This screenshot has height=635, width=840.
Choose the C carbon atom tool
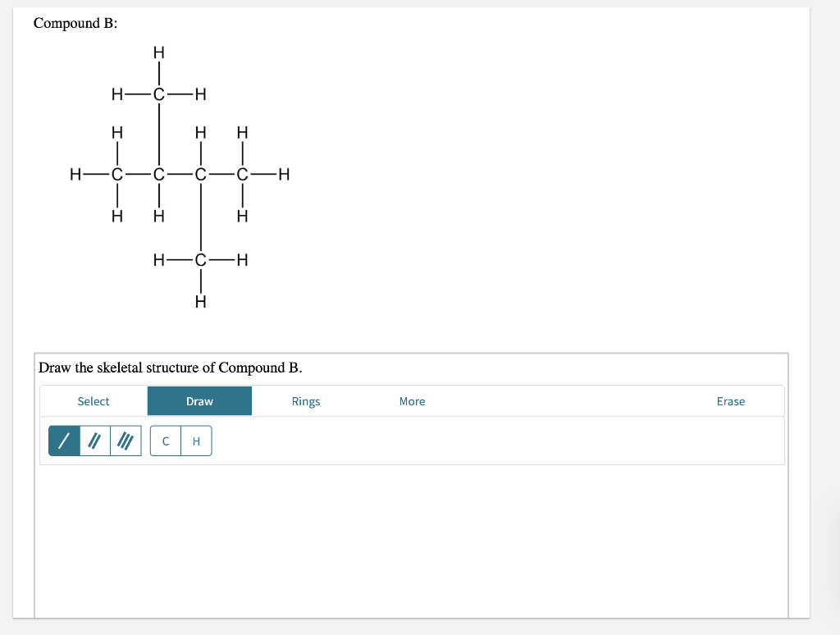165,441
